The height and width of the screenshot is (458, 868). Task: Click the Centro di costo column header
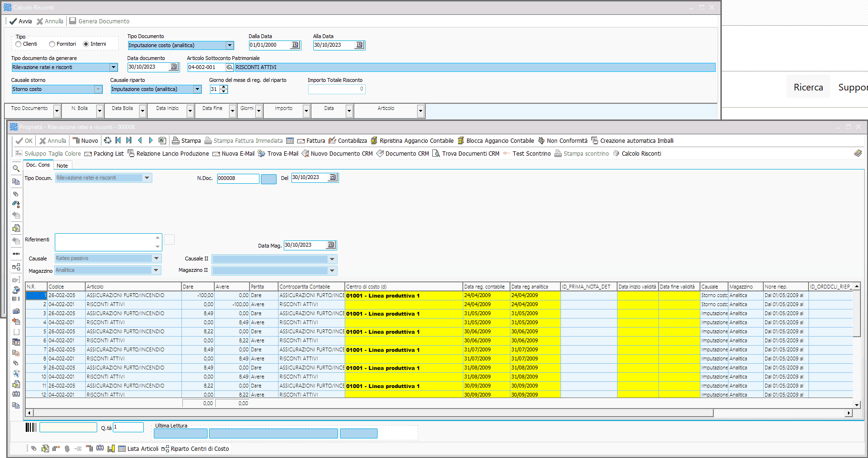[x=404, y=287]
